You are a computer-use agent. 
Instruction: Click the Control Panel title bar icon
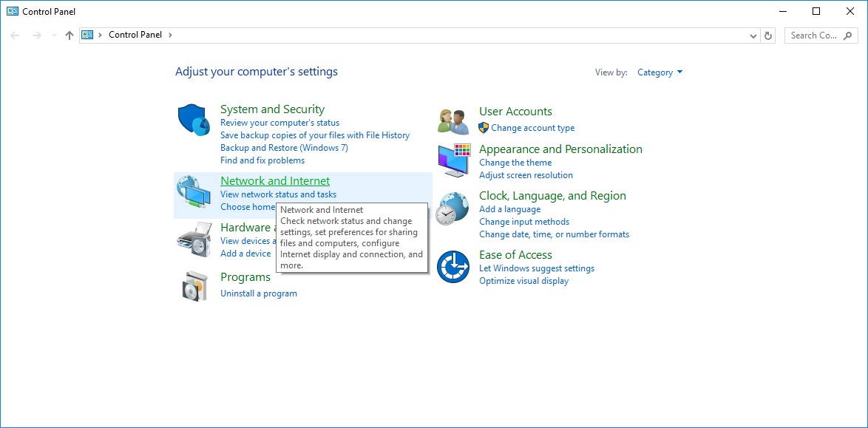point(12,11)
